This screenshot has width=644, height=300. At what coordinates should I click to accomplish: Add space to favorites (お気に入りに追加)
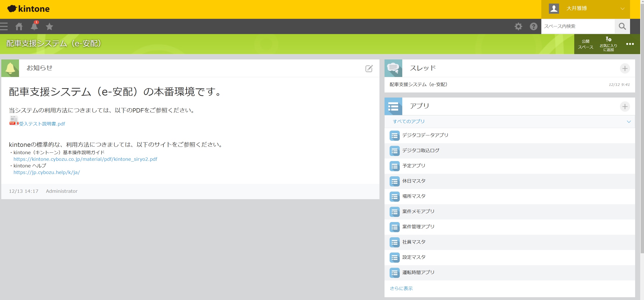(608, 44)
